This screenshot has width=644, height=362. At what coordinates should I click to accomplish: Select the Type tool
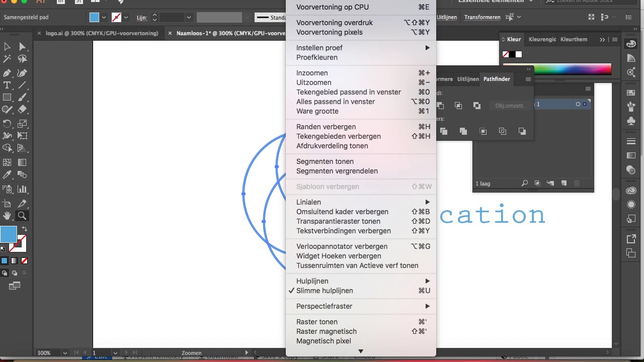click(x=7, y=85)
